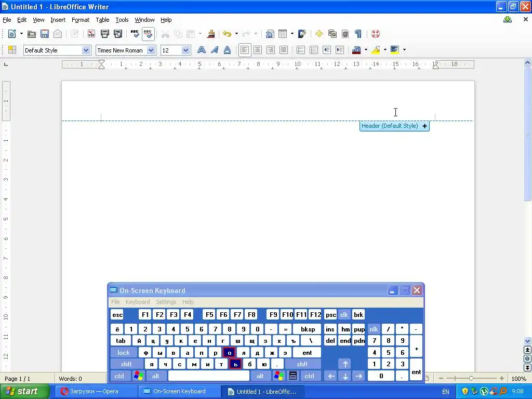Click the esc key on keyboard

coord(117,314)
